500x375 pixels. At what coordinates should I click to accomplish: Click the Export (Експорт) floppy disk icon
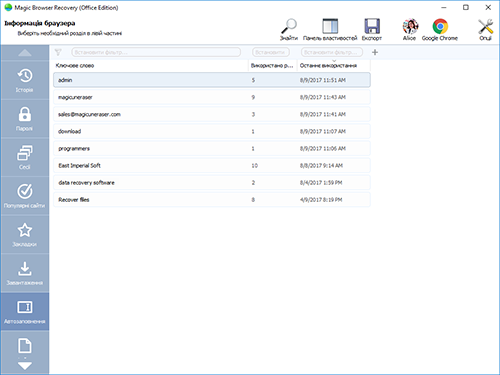tap(372, 29)
